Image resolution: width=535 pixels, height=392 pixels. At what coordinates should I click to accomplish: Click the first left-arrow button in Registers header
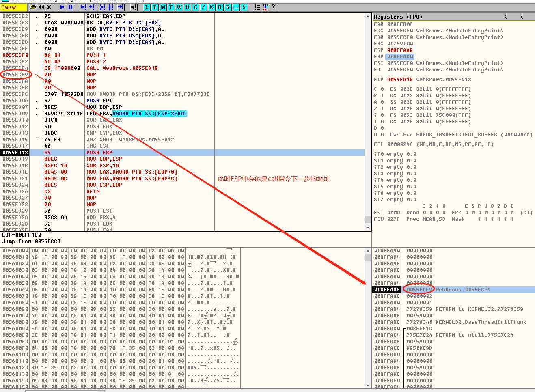point(505,17)
